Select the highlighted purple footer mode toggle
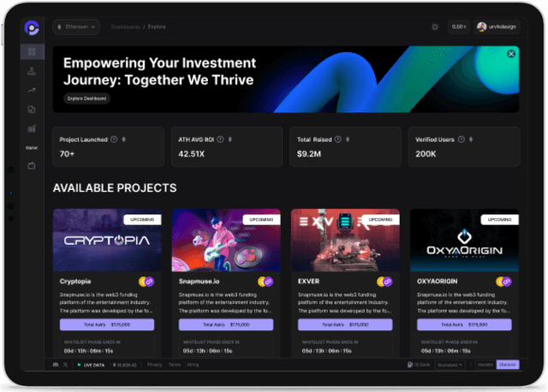 click(x=508, y=365)
